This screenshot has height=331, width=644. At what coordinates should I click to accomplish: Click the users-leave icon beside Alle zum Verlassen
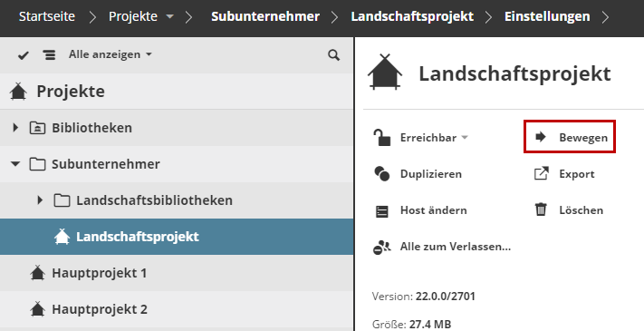382,248
